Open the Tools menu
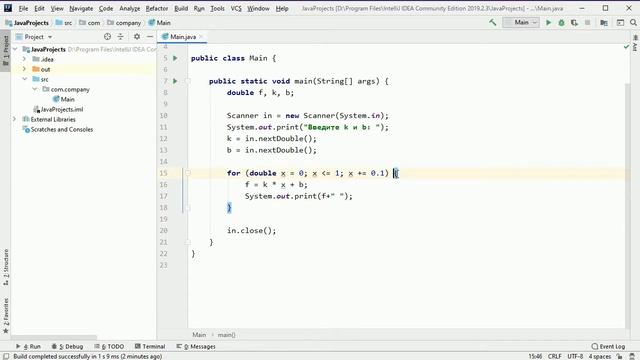Screen dimensions: 640x360 [x=217, y=8]
